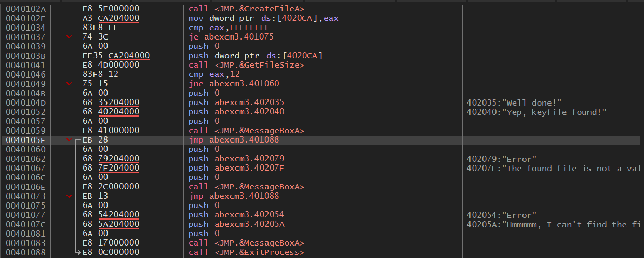Select opcode bytes E8 5E000000
Image resolution: width=644 pixels, height=258 pixels.
pyautogui.click(x=111, y=9)
